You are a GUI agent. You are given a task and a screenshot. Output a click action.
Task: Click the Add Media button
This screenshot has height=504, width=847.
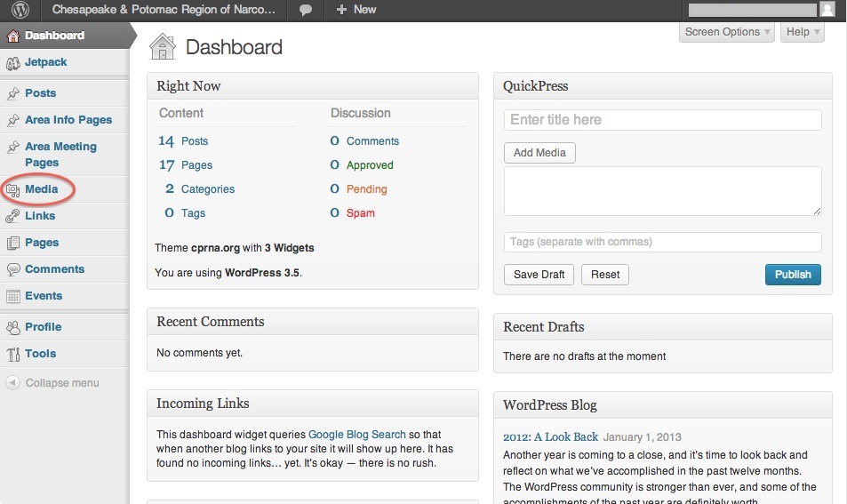[539, 153]
